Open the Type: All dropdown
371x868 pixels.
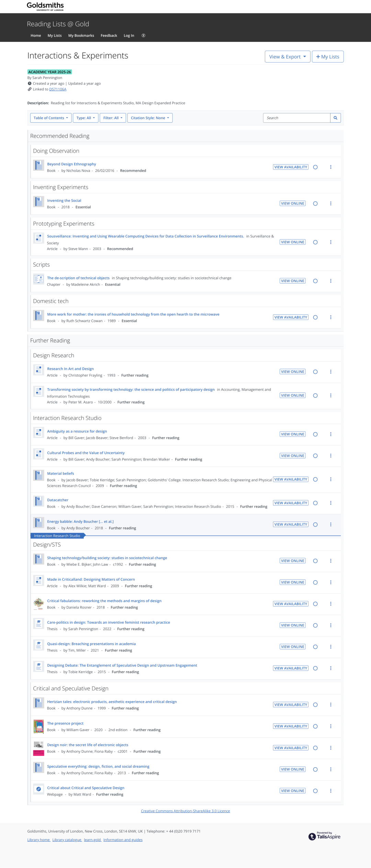[x=86, y=118]
